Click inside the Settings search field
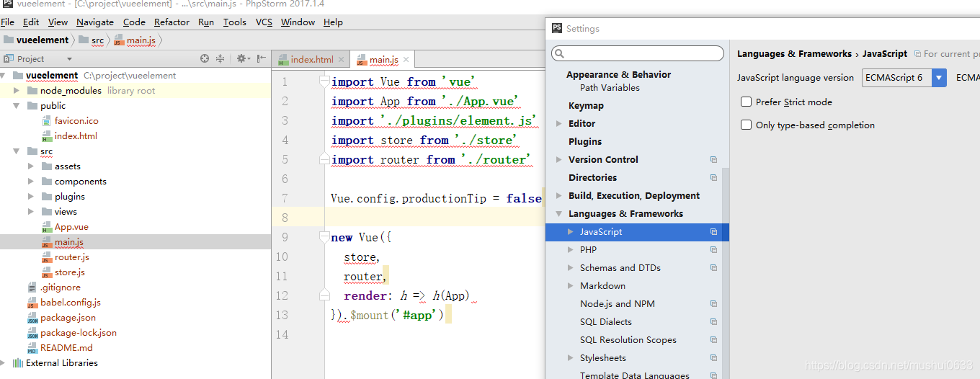Screen dimensions: 980x379 coord(638,54)
